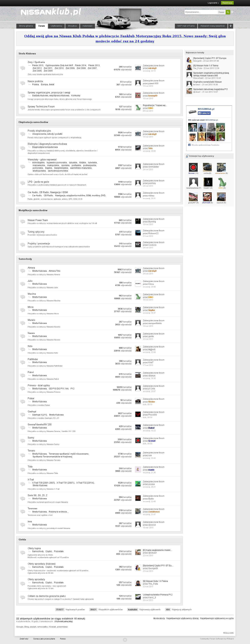Click the forum status icon beside Qashqai

tap(22, 414)
